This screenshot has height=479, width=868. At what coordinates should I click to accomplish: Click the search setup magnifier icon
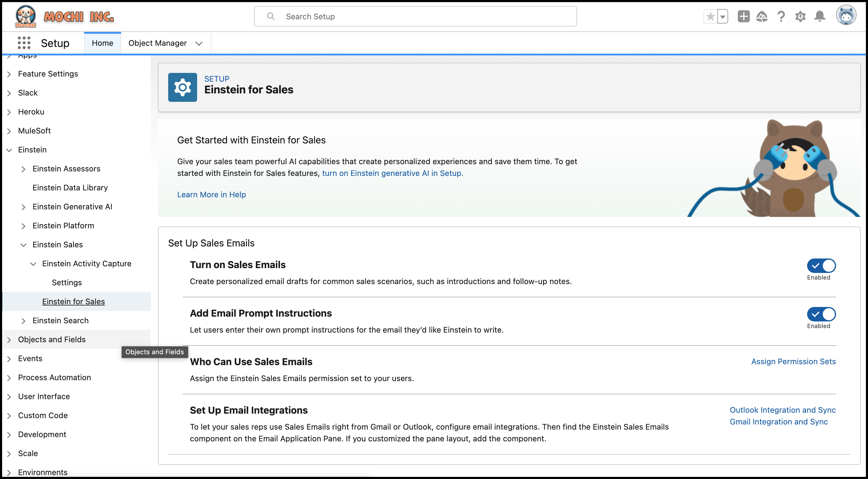[271, 16]
